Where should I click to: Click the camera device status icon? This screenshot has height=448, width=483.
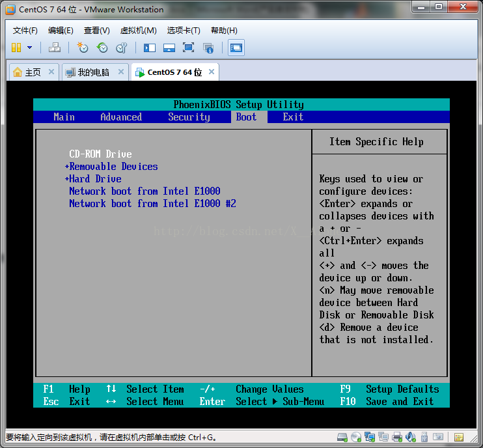click(437, 437)
